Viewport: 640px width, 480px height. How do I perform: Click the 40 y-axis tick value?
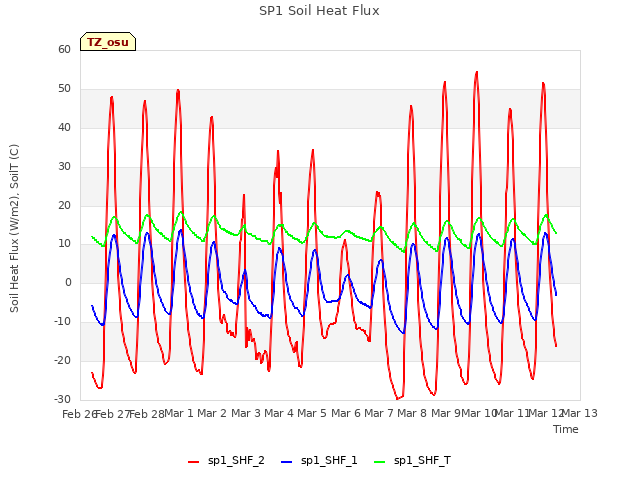64,127
